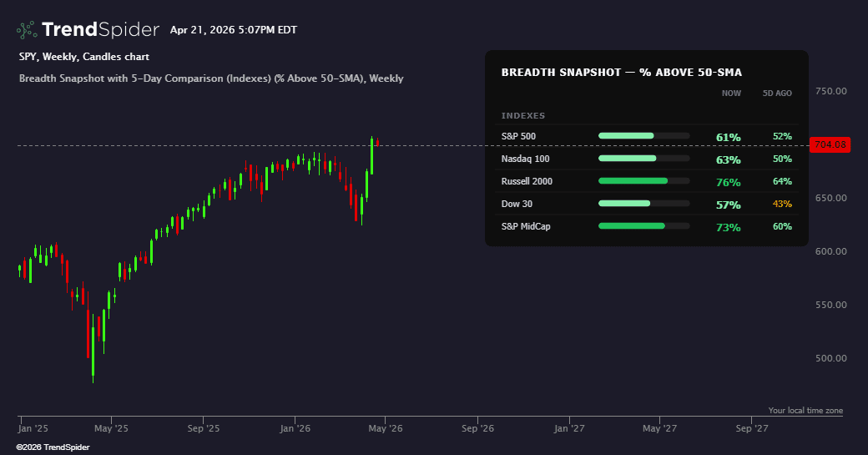Click the Nasdaq 100 progress bar
868x455 pixels.
coord(643,159)
